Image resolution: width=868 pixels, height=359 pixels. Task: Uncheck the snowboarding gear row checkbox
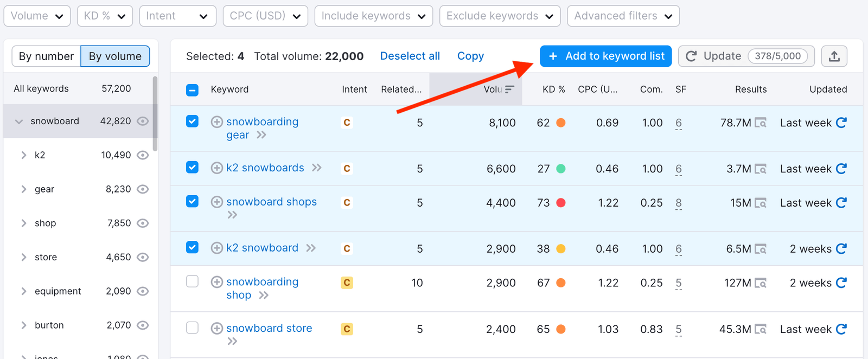pyautogui.click(x=192, y=121)
